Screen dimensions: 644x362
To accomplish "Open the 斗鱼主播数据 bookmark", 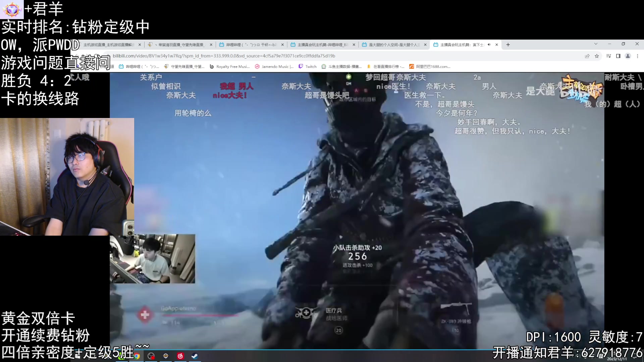I will coord(341,66).
